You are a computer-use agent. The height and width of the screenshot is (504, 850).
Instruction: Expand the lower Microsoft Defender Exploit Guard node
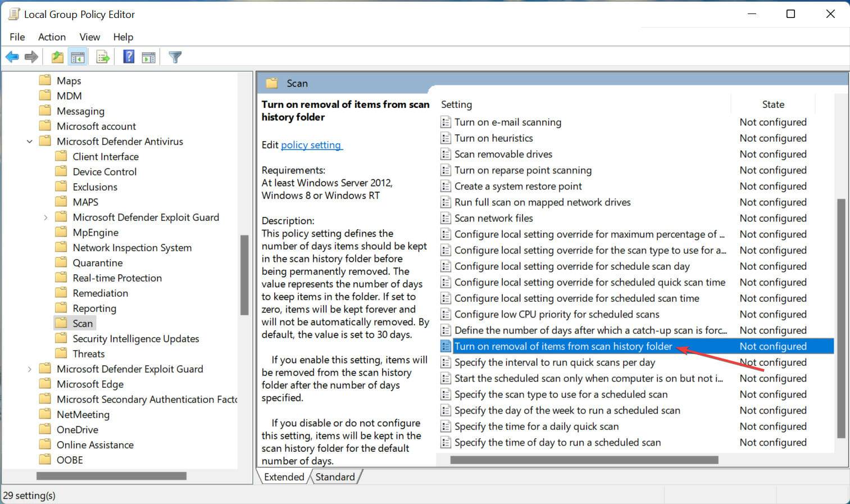click(30, 369)
